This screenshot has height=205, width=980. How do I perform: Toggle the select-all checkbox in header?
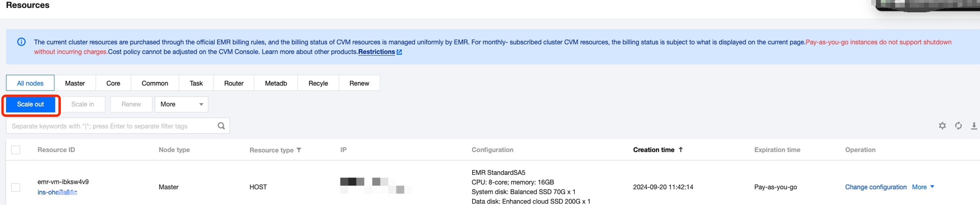point(16,150)
